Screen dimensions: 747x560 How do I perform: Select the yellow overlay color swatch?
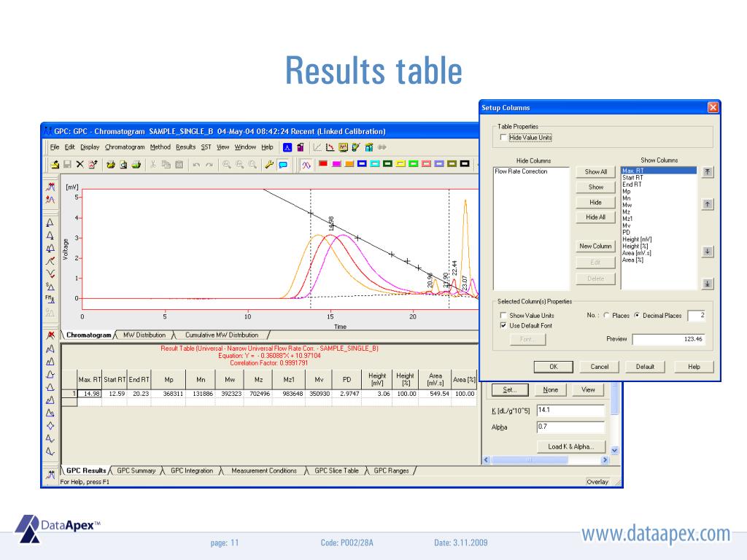coord(400,164)
